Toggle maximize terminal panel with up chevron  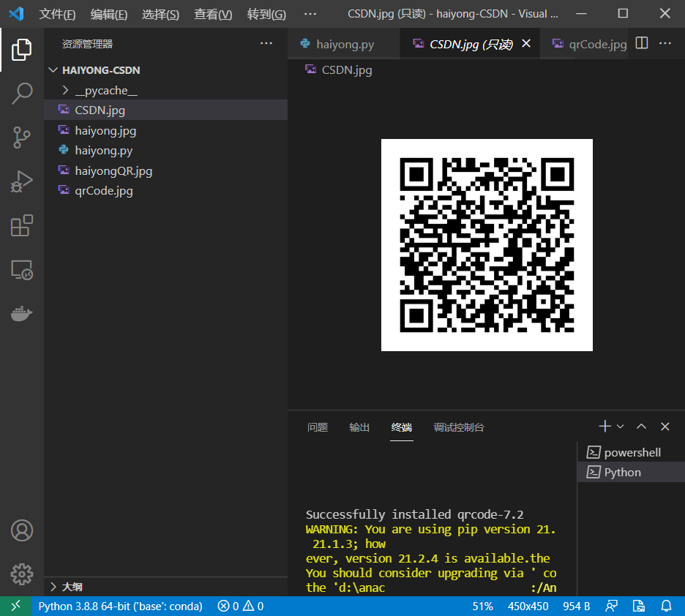click(x=641, y=427)
